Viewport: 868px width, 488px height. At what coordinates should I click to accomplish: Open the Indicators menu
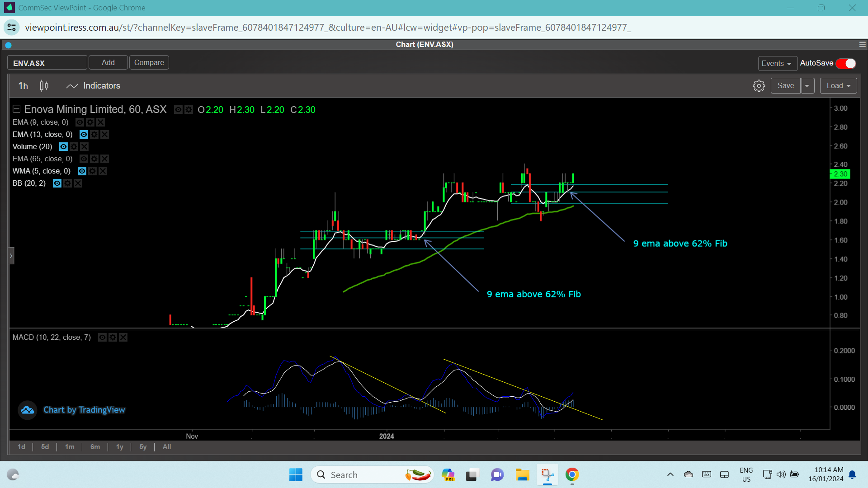click(x=93, y=86)
